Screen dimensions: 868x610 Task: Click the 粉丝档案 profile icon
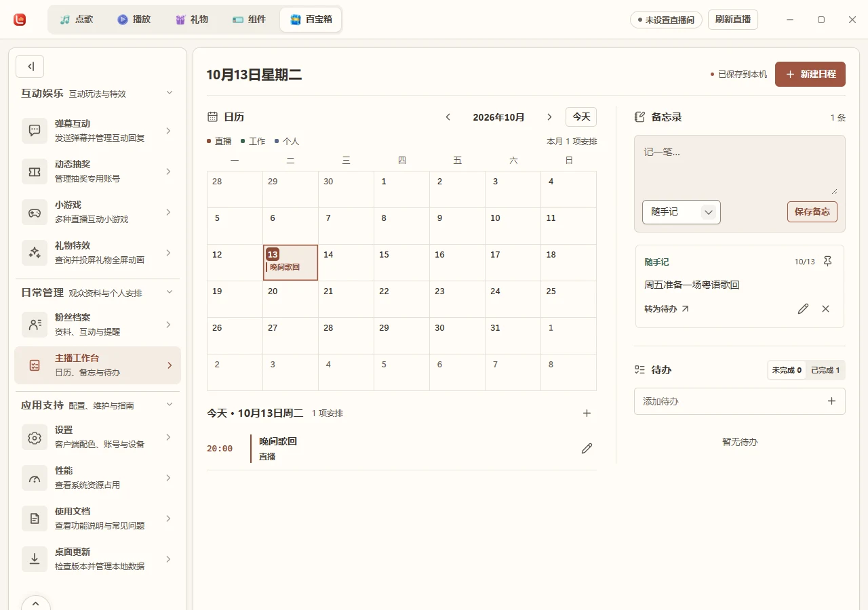click(35, 325)
